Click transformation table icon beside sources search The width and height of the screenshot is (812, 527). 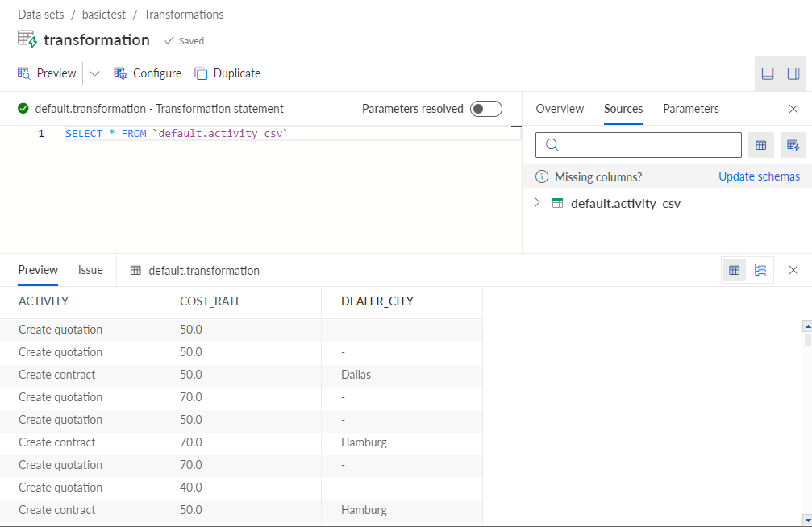pyautogui.click(x=793, y=145)
